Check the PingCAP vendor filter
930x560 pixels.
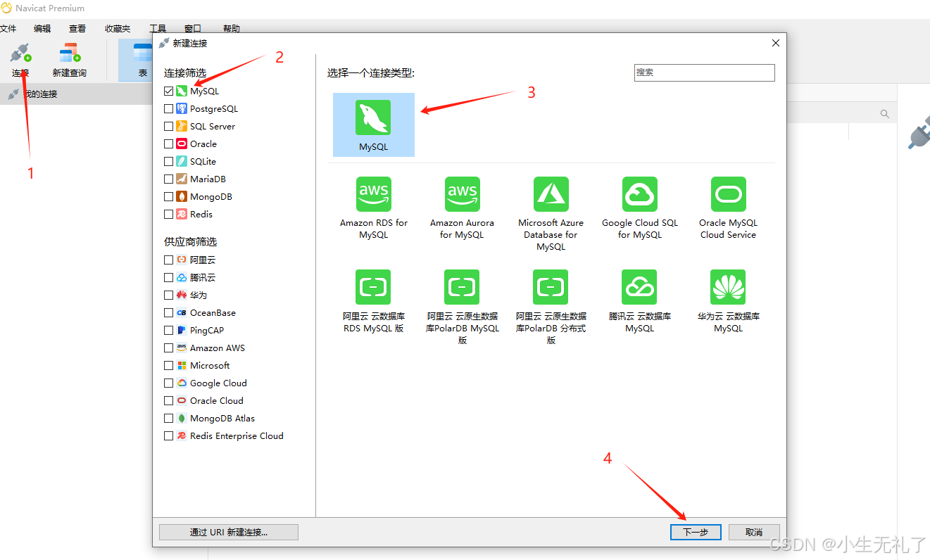click(x=168, y=331)
